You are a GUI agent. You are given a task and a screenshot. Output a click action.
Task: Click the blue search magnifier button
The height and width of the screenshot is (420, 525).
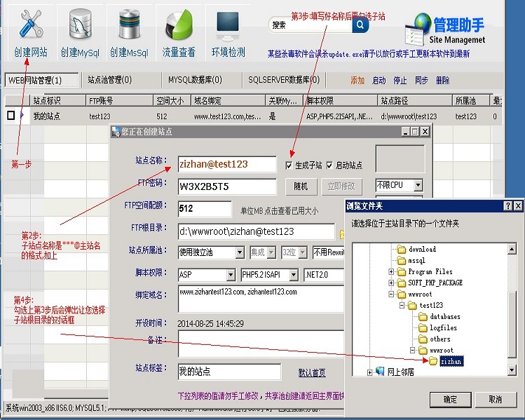pos(360,25)
